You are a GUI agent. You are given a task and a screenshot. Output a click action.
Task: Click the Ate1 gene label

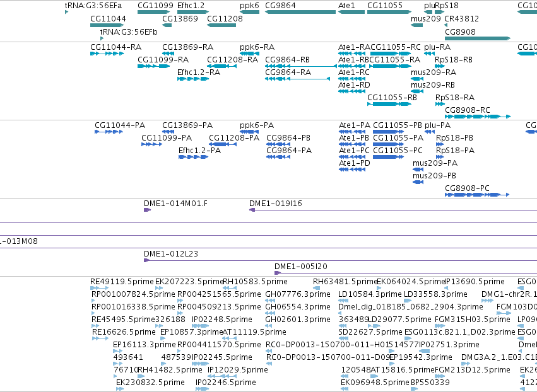pos(346,6)
